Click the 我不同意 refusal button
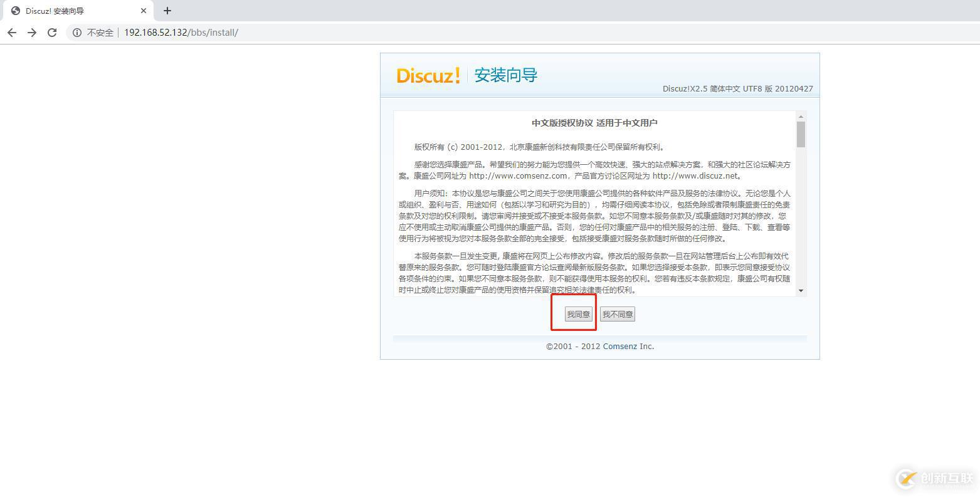Viewport: 980px width, 497px height. [x=617, y=314]
